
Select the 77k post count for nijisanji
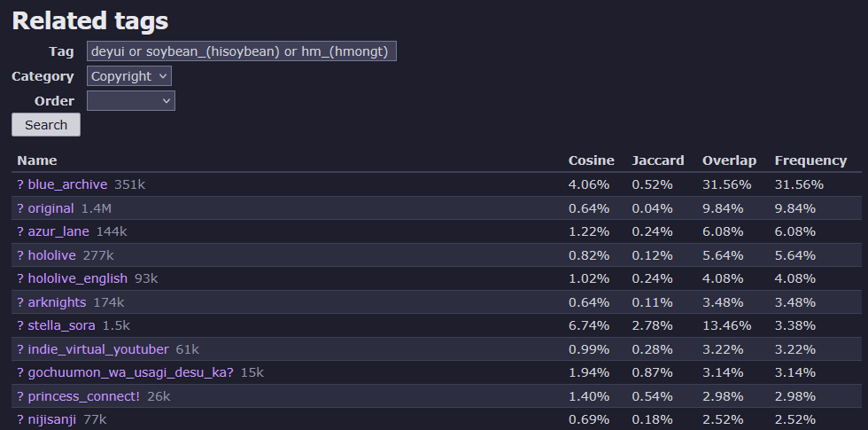[95, 420]
